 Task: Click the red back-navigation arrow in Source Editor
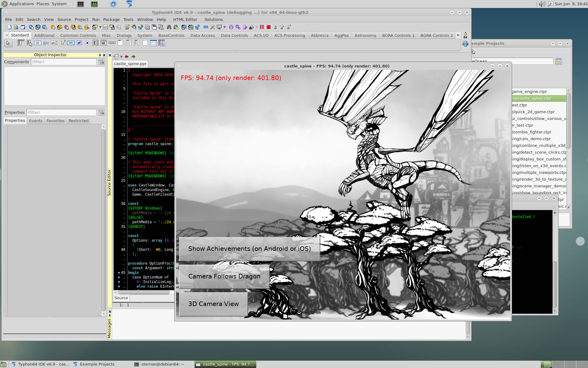coord(126,56)
